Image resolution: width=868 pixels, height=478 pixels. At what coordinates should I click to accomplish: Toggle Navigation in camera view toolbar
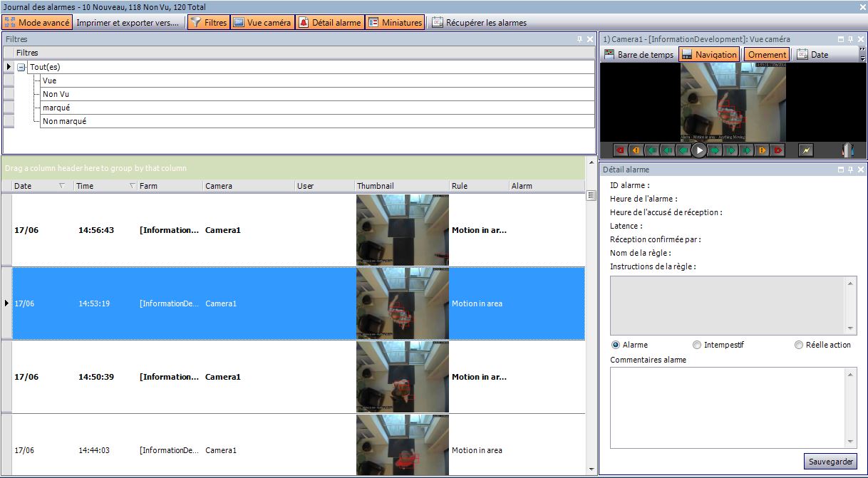coord(709,54)
